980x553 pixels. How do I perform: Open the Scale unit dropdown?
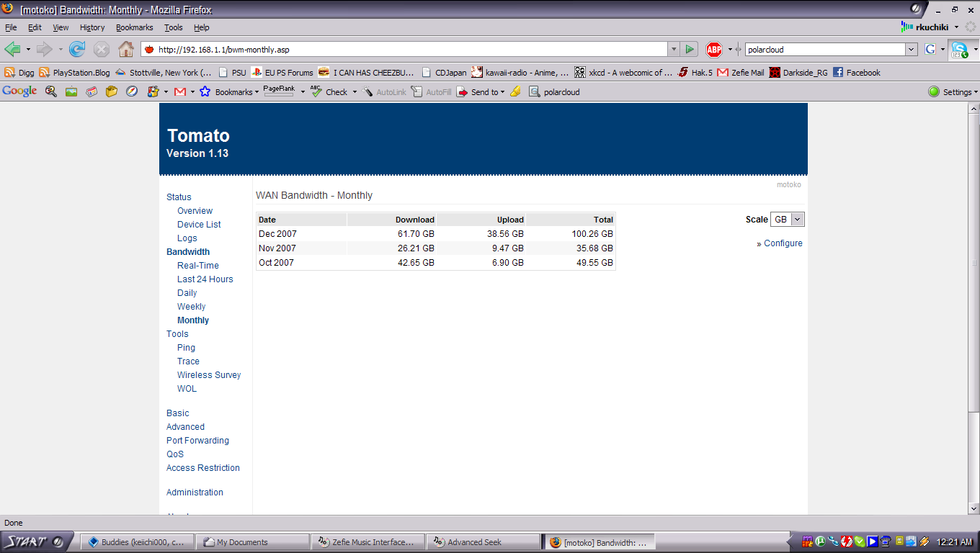pos(787,220)
